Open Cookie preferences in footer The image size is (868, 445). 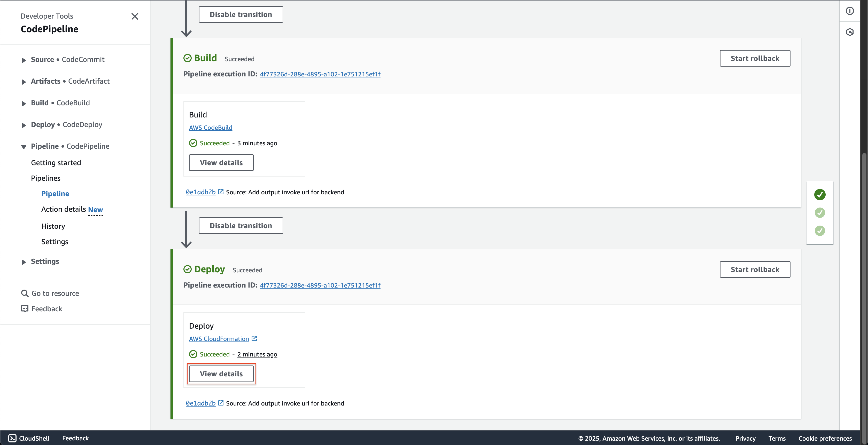[825, 438]
